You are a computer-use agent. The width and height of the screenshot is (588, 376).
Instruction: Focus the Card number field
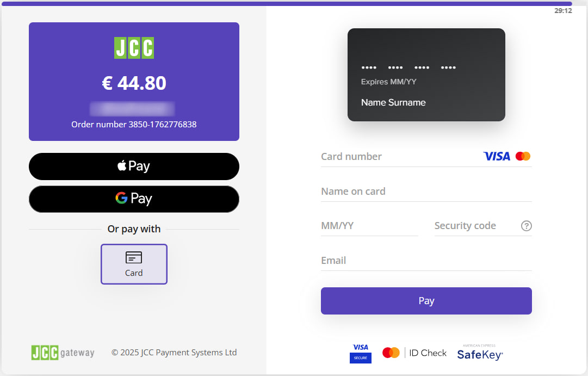click(397, 157)
